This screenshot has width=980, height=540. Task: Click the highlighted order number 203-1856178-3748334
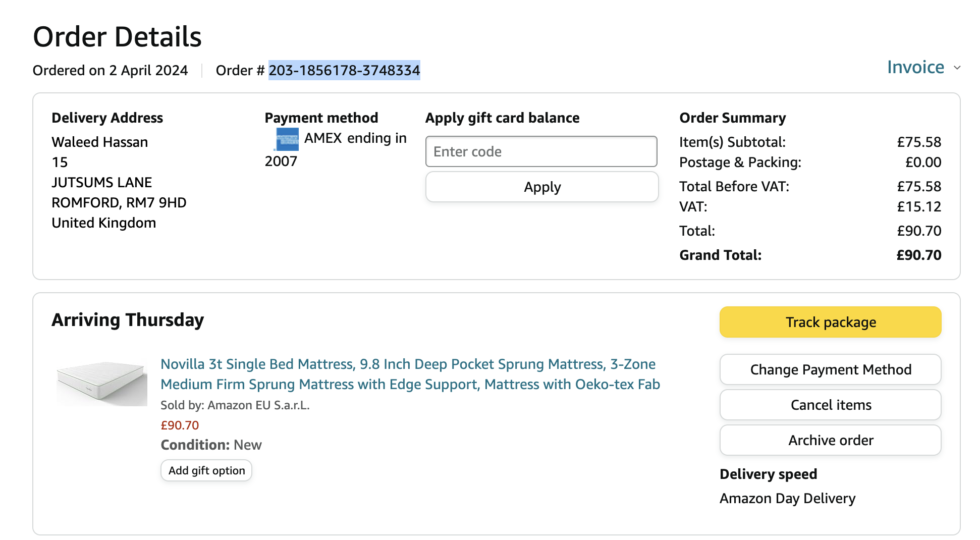344,70
